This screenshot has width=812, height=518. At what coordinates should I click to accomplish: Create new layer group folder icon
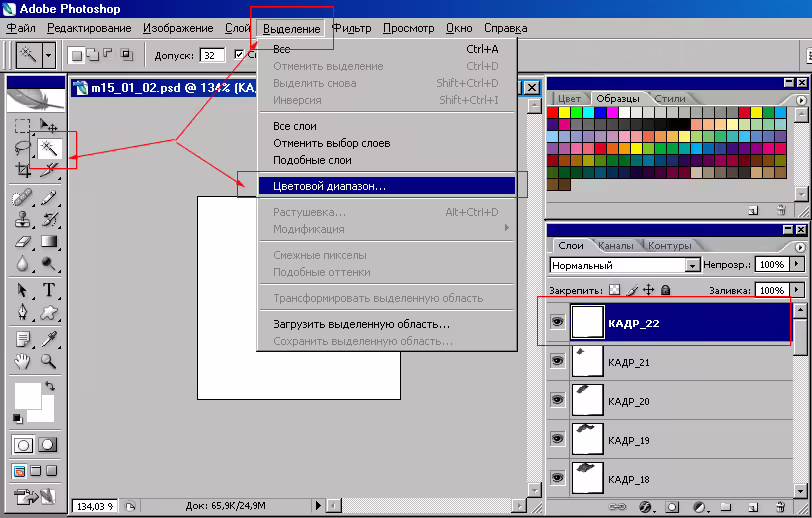point(726,507)
